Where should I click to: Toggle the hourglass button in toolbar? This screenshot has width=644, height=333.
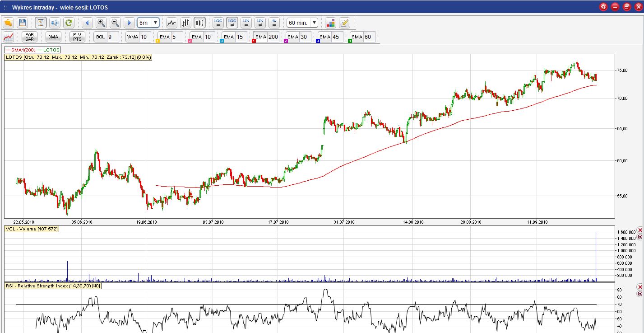41,23
